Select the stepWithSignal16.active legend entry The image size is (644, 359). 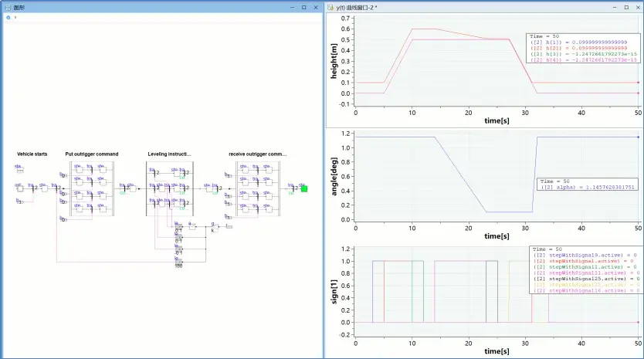[587, 290]
